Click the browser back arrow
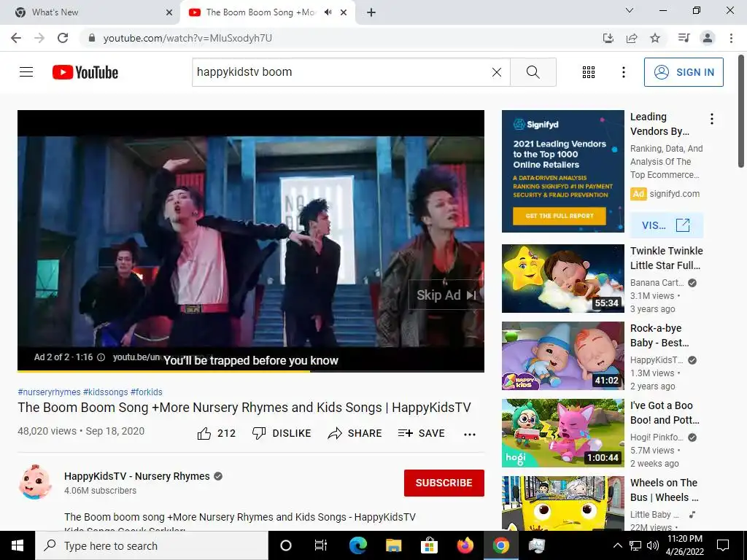The height and width of the screenshot is (560, 747). [16, 38]
